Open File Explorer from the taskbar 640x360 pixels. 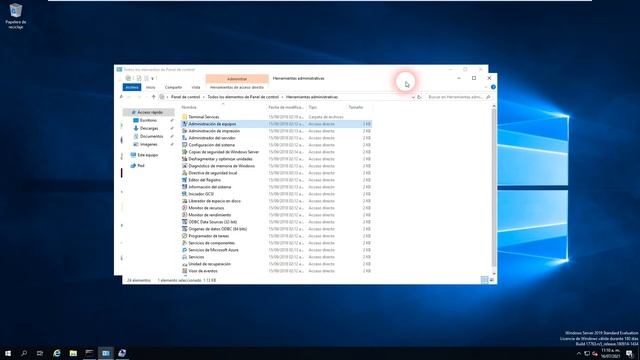coord(73,353)
